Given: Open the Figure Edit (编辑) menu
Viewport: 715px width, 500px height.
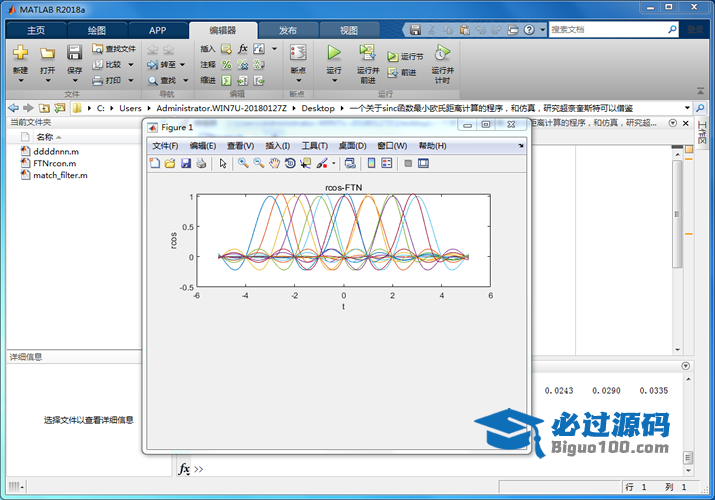Looking at the screenshot, I should 203,146.
